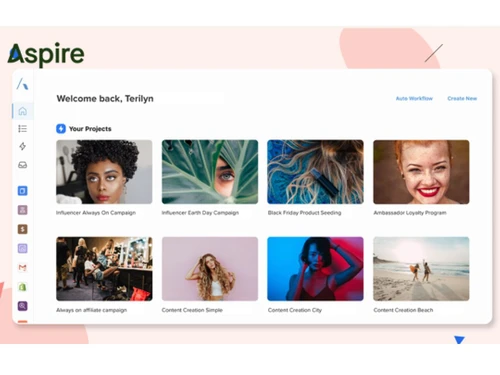Open Content Creation Simple thumbnail
The width and height of the screenshot is (500, 375).
(210, 269)
